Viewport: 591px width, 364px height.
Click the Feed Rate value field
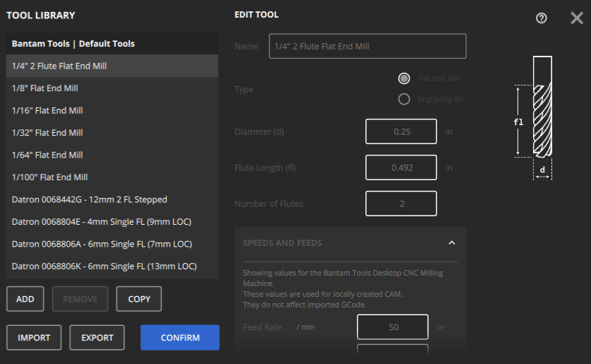click(x=393, y=327)
